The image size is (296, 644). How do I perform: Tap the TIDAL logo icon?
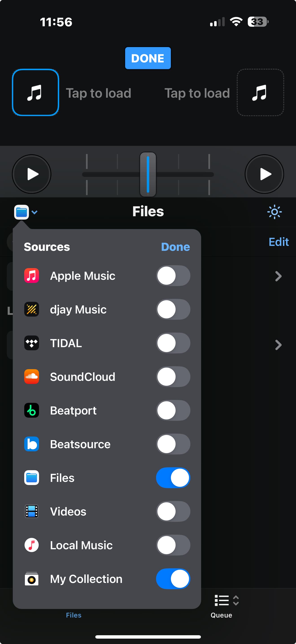pyautogui.click(x=31, y=343)
